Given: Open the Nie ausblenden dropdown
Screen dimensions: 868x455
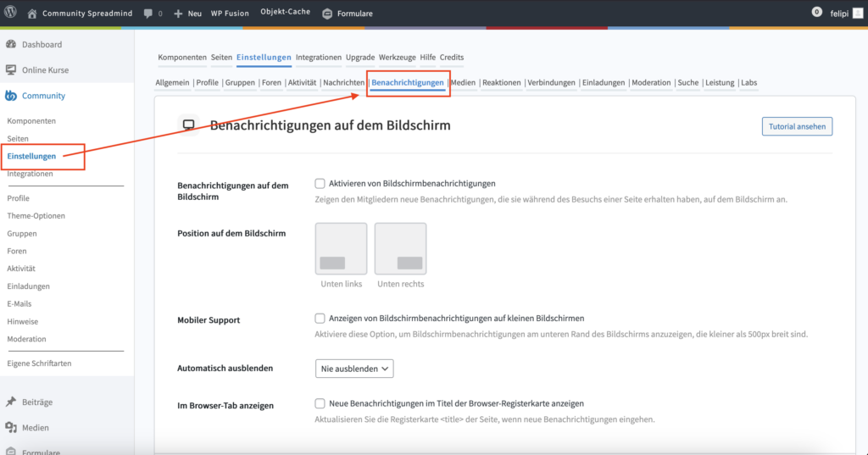Looking at the screenshot, I should (x=354, y=369).
